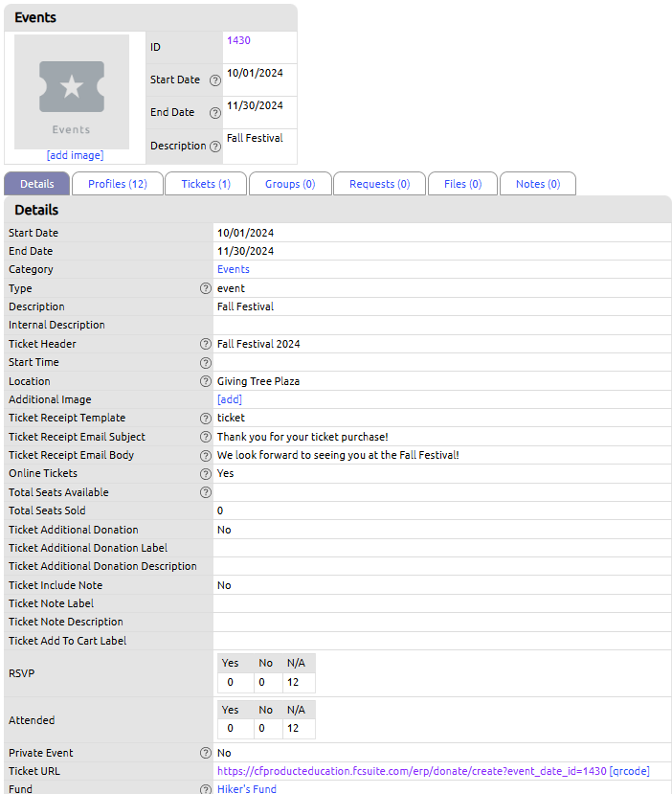Show help for Ticket Header row

coord(206,344)
